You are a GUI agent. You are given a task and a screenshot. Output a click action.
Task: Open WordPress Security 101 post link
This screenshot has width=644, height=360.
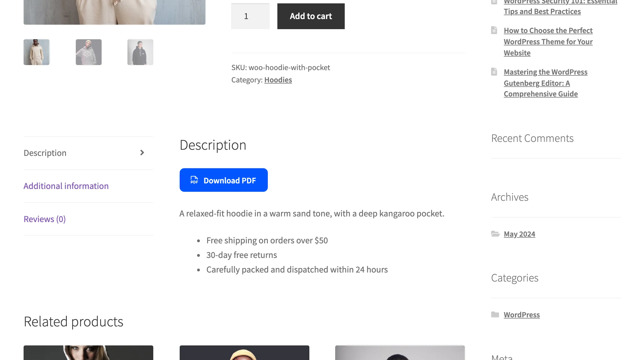click(560, 7)
